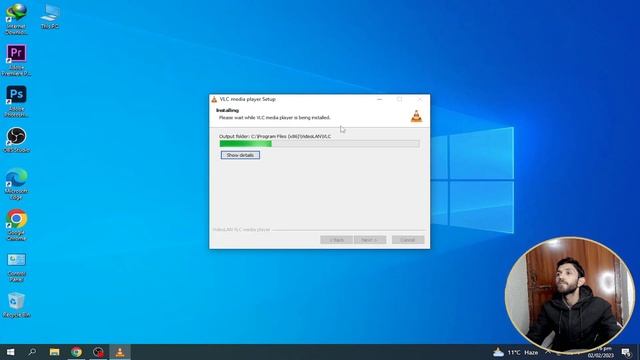Open taskbar search
This screenshot has height=360, width=640.
pos(32,352)
